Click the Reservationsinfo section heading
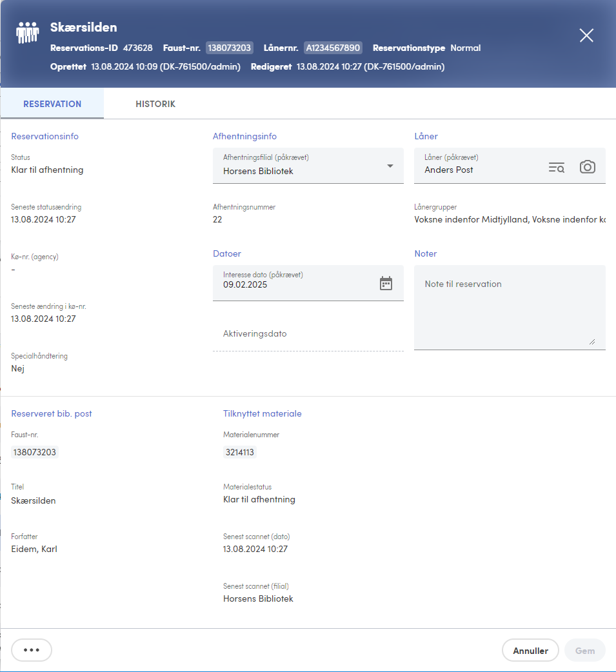This screenshot has width=616, height=672. tap(45, 136)
